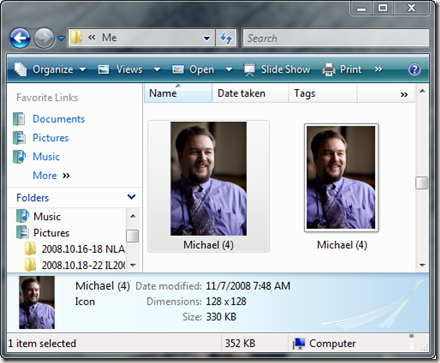This screenshot has width=440, height=363.
Task: Select the framed Michael (4) thumbnail
Action: (x=341, y=178)
